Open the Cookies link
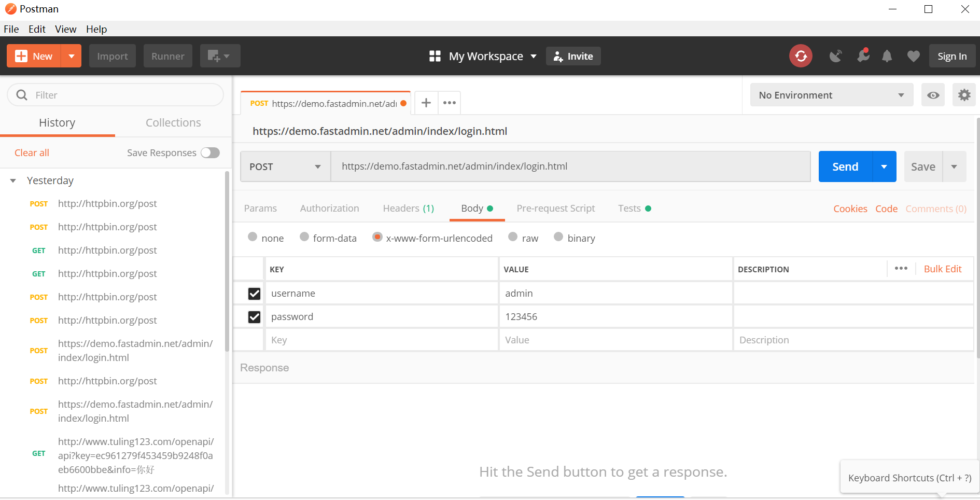The height and width of the screenshot is (500, 980). point(850,209)
